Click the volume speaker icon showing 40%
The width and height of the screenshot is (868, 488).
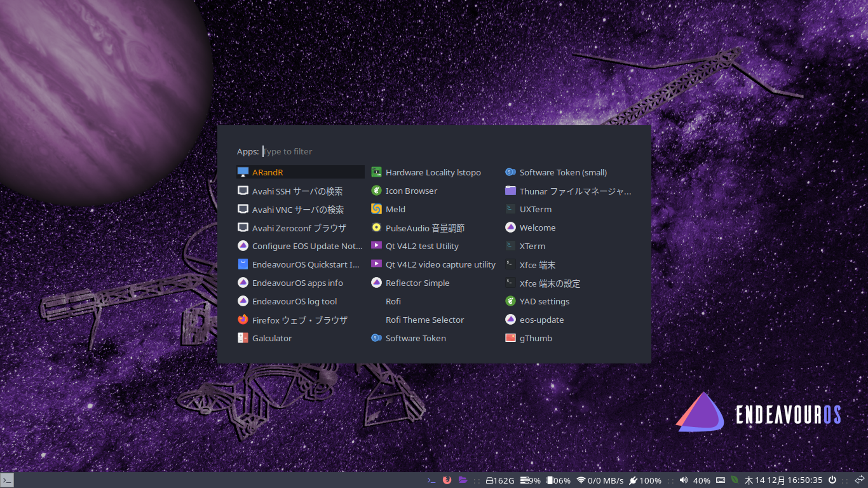684,480
